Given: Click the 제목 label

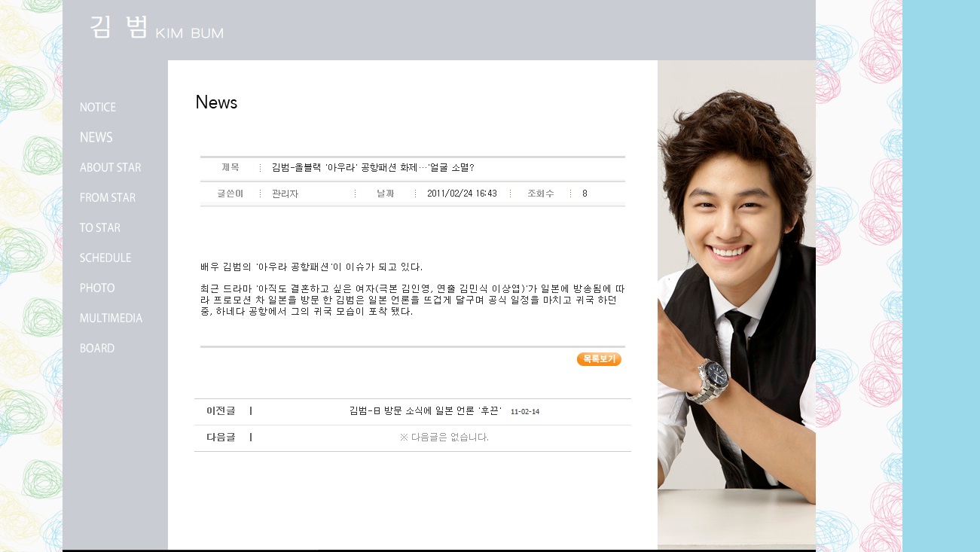Looking at the screenshot, I should click(x=230, y=167).
